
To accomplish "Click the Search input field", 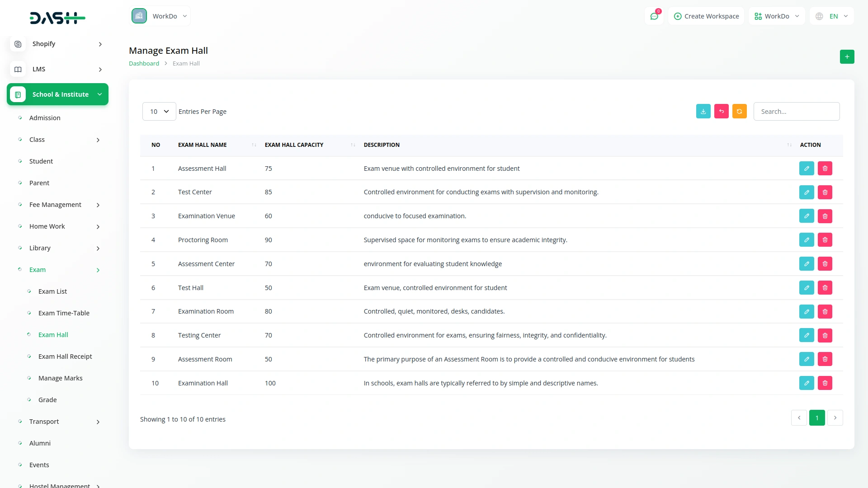I will (x=796, y=112).
